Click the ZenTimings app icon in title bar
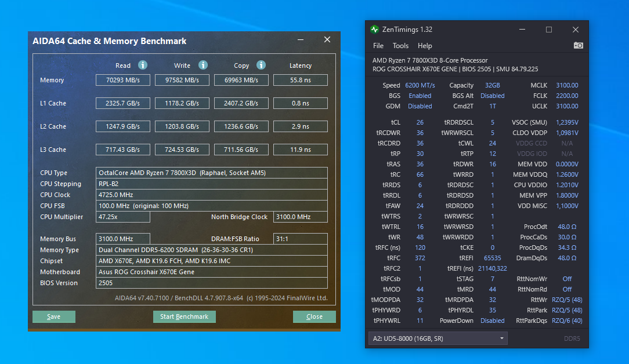 [x=375, y=30]
